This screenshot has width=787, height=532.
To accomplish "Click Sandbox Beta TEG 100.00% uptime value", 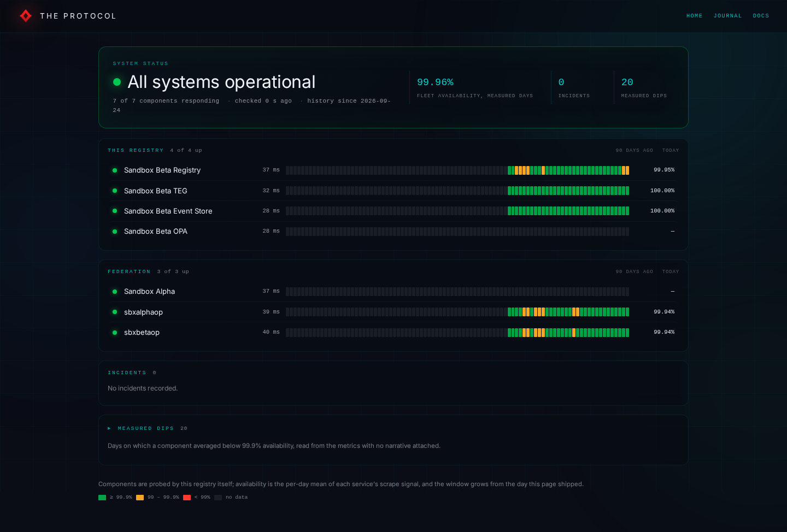I will [662, 191].
